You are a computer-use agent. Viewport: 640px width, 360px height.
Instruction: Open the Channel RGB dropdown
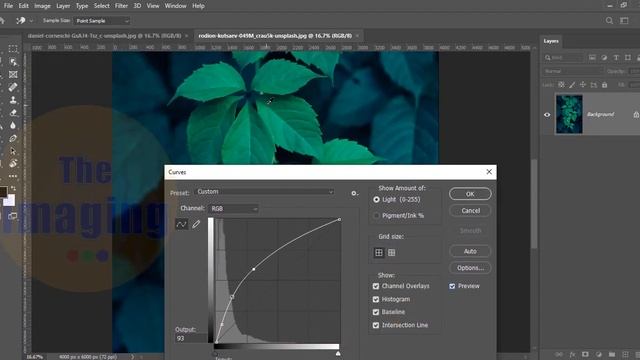(233, 209)
